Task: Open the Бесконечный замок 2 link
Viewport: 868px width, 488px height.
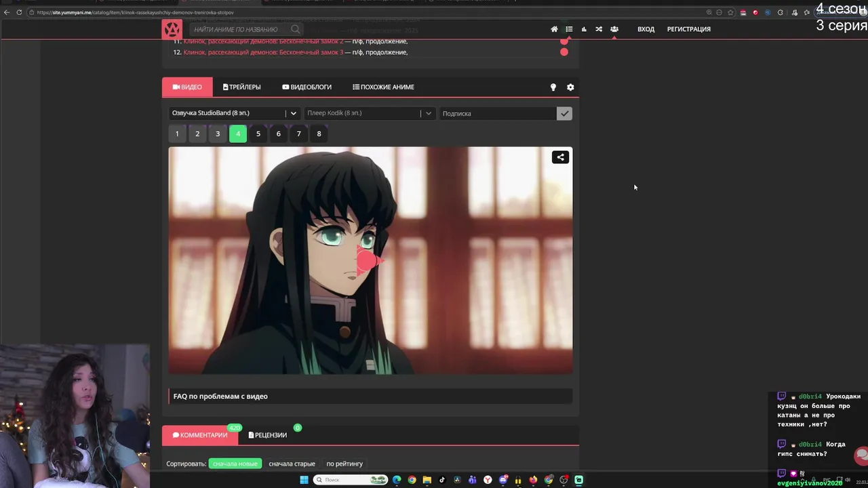Action: pyautogui.click(x=263, y=41)
